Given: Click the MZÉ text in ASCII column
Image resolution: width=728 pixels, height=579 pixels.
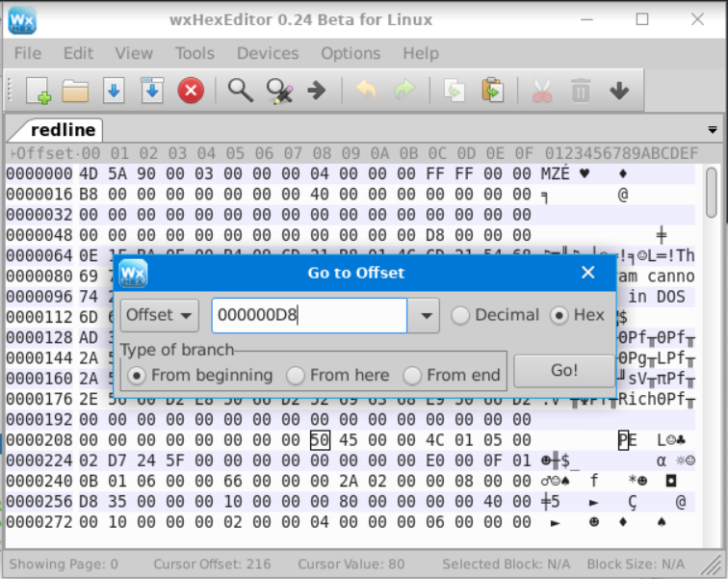Looking at the screenshot, I should click(556, 174).
